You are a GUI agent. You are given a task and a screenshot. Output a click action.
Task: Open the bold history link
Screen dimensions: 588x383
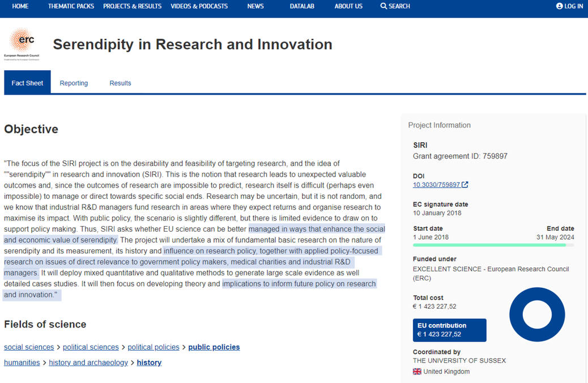click(149, 363)
